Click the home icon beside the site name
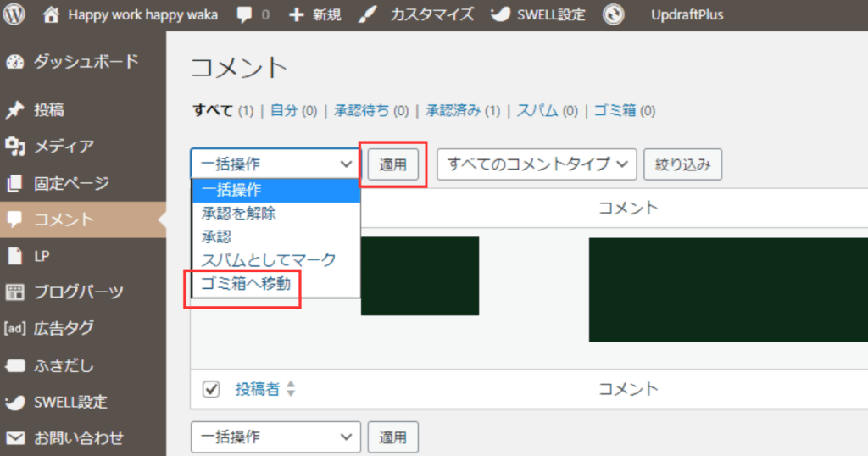This screenshot has width=868, height=456. point(51,14)
